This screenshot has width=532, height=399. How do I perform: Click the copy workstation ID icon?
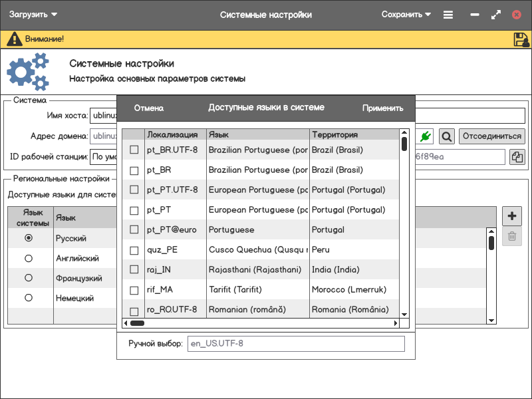tap(517, 157)
